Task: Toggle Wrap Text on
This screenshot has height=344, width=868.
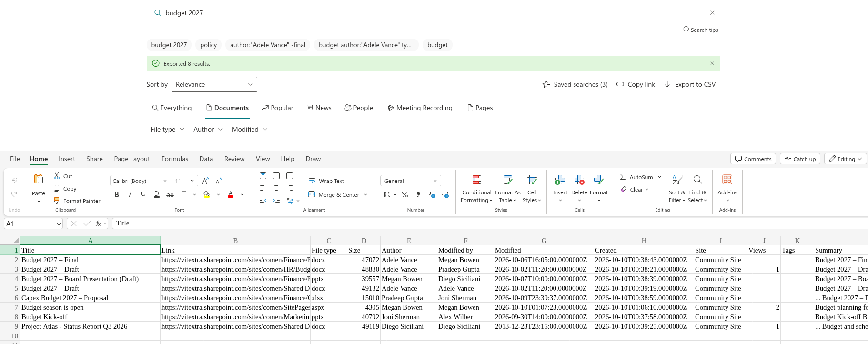Action: (326, 181)
